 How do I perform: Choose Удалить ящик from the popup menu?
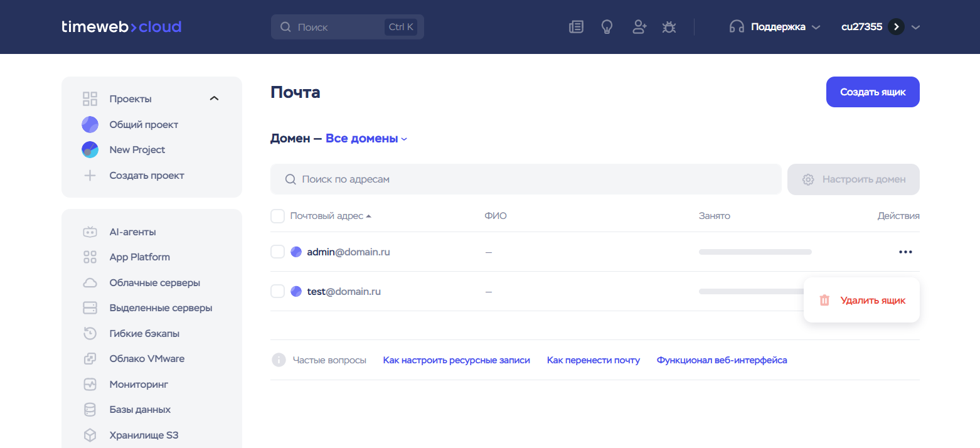(x=872, y=301)
